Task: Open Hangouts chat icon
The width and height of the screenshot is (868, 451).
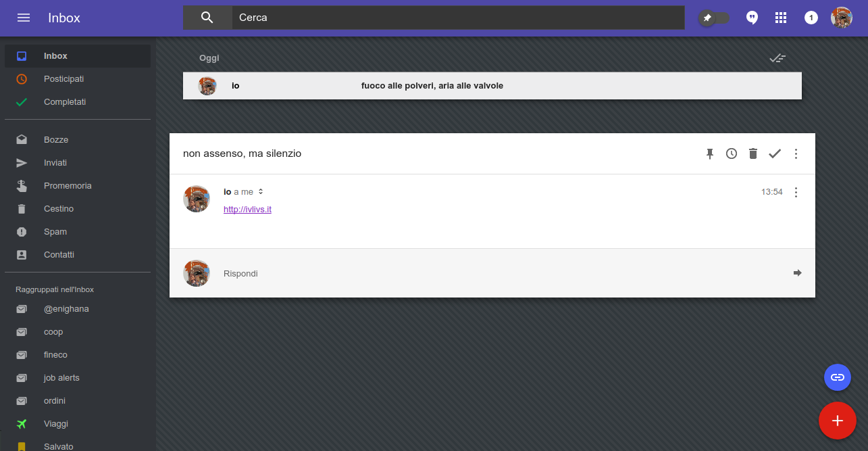Action: 752,18
